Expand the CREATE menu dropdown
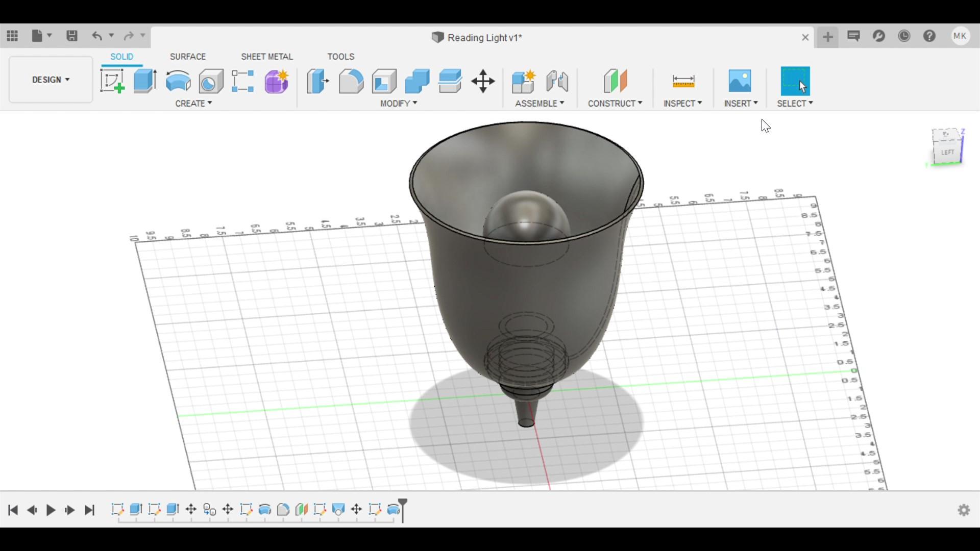This screenshot has width=980, height=551. pyautogui.click(x=193, y=103)
